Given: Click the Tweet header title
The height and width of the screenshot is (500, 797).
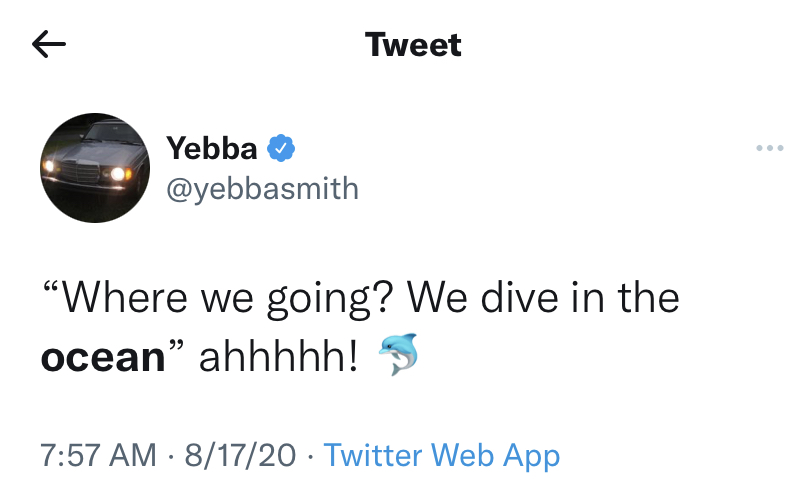Looking at the screenshot, I should click(x=413, y=45).
